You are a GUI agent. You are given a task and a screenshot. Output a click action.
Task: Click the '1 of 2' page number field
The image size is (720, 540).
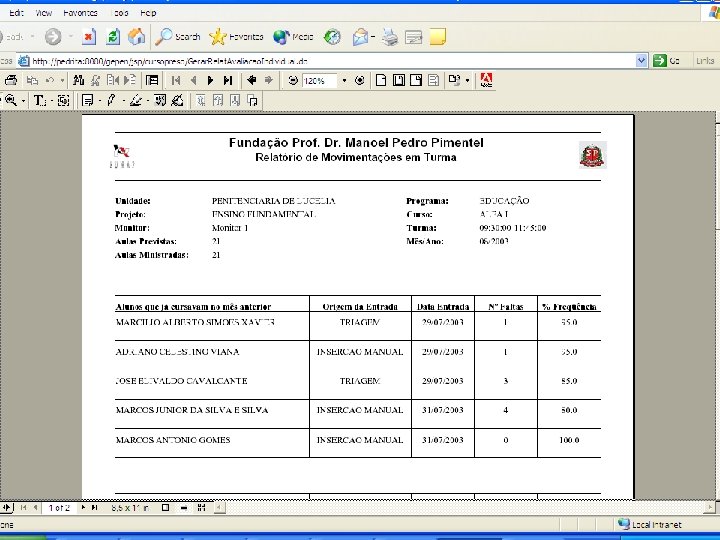tap(60, 508)
